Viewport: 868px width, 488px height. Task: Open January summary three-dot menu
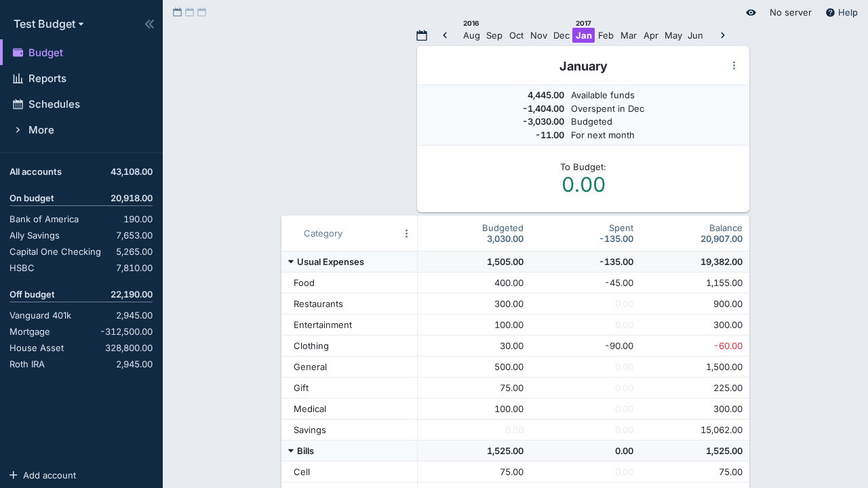pyautogui.click(x=734, y=66)
